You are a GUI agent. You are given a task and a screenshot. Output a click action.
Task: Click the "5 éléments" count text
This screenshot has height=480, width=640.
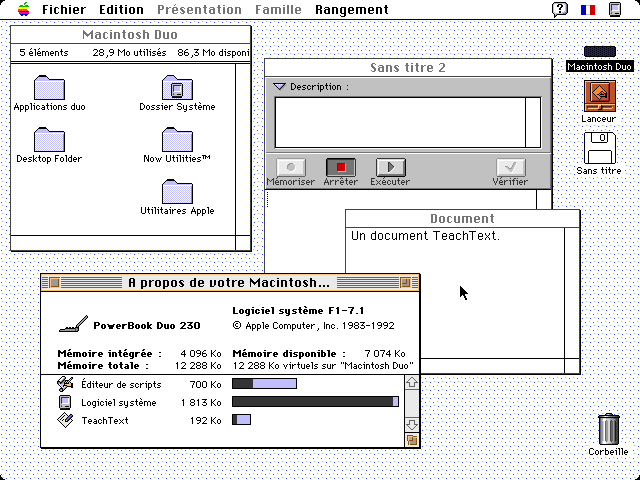[x=44, y=53]
